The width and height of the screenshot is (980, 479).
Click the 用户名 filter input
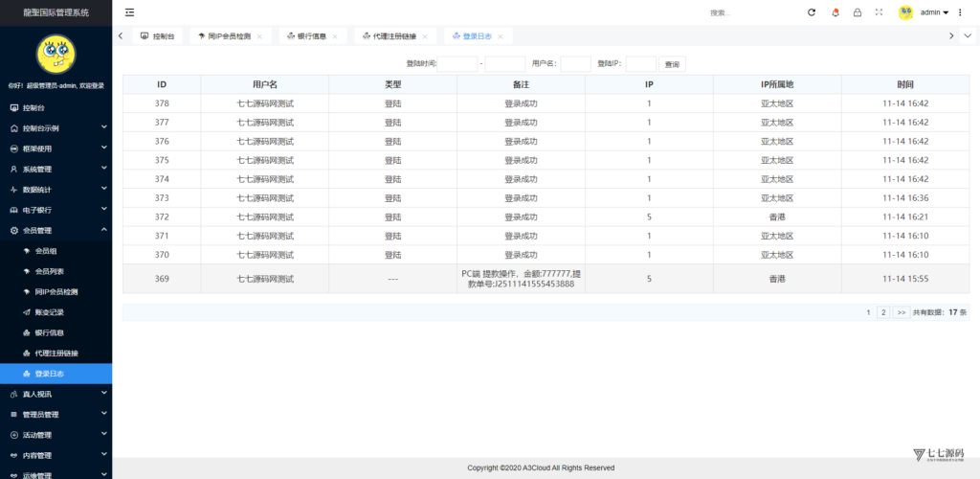(575, 64)
